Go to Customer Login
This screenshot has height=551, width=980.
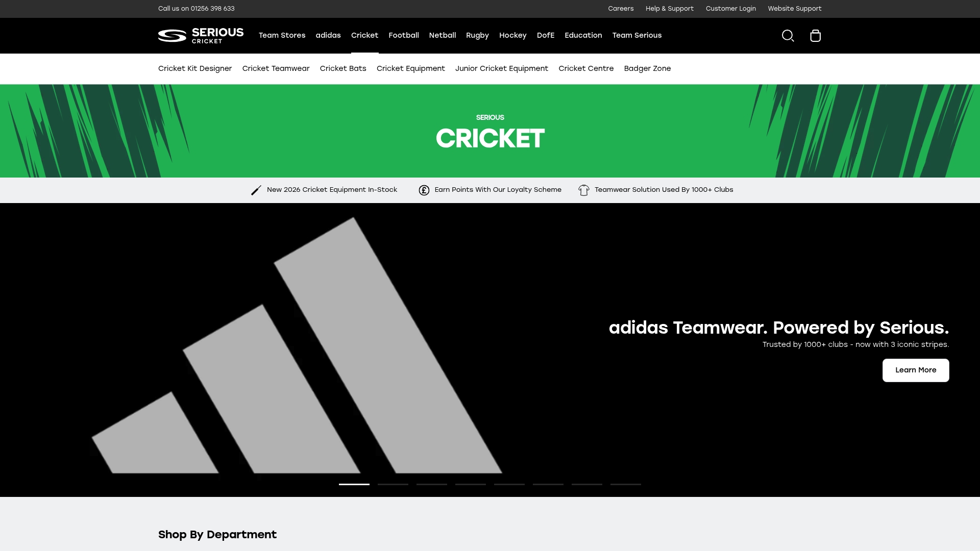coord(730,9)
